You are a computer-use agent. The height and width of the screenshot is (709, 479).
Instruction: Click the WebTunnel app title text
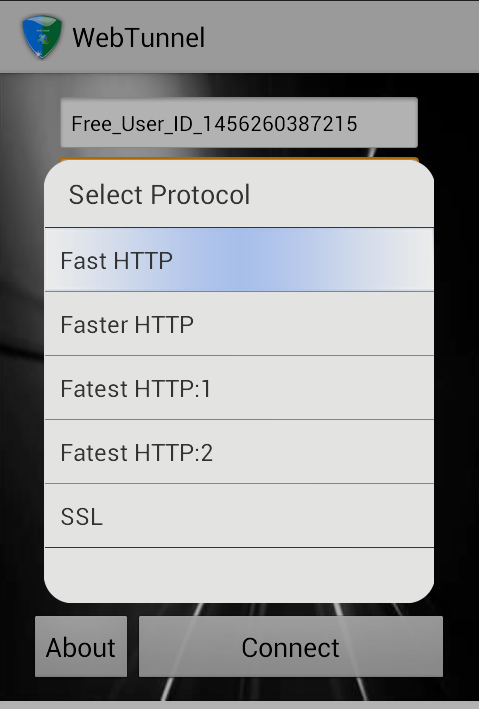pos(139,38)
